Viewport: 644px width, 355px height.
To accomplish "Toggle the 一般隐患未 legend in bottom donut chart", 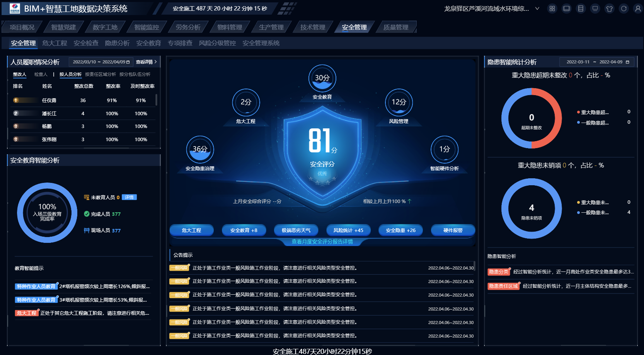I will (x=594, y=213).
